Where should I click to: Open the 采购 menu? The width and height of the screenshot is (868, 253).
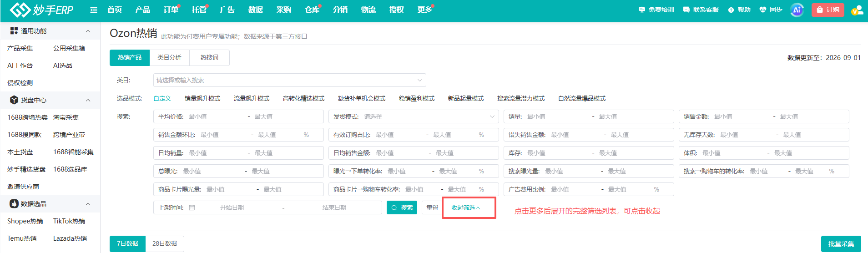point(284,10)
